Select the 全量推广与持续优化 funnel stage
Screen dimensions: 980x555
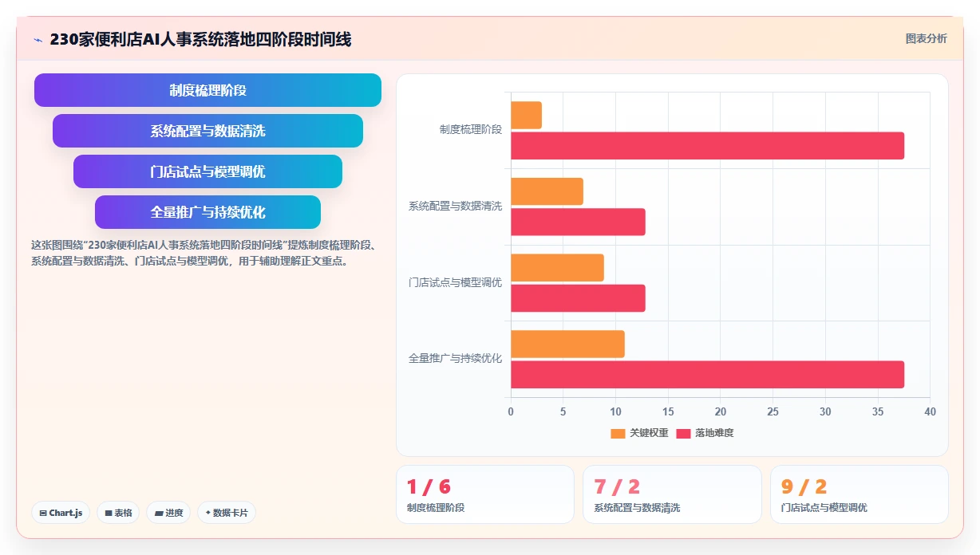coord(207,212)
